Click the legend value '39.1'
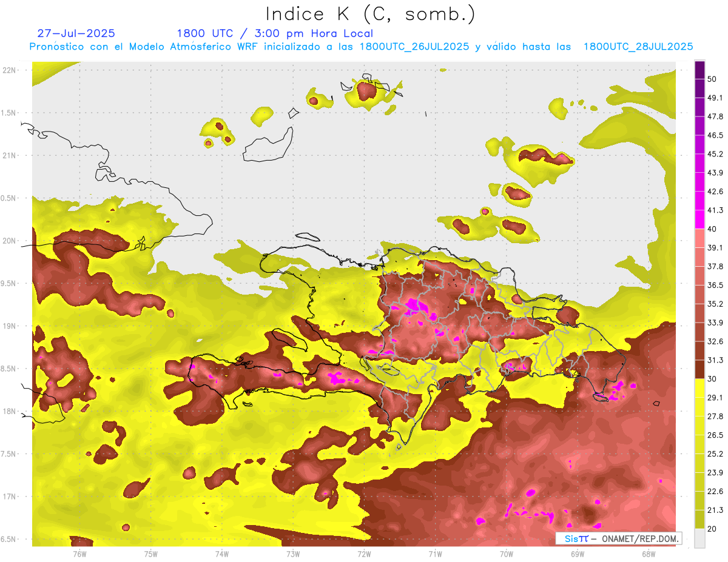The image size is (728, 562). click(715, 248)
